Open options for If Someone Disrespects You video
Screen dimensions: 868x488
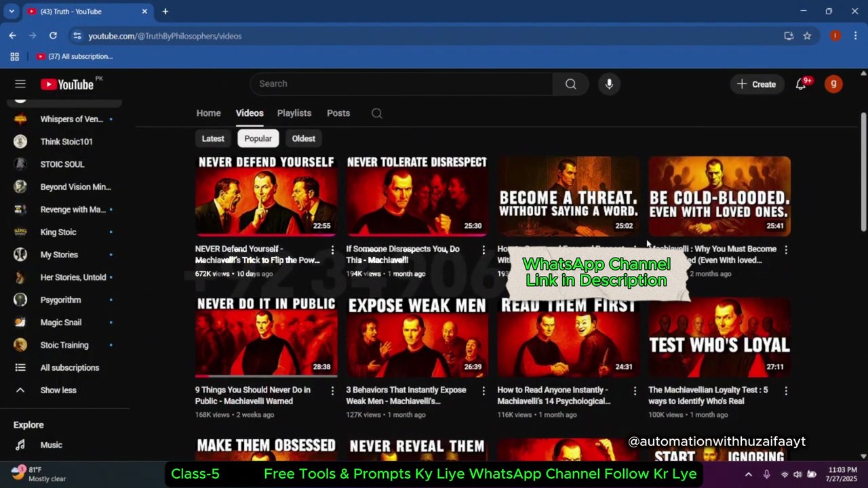(x=484, y=250)
